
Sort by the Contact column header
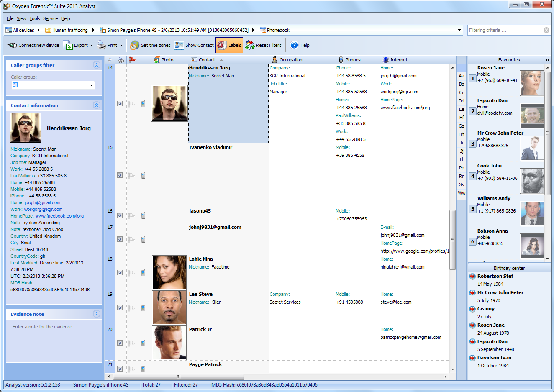click(x=228, y=60)
